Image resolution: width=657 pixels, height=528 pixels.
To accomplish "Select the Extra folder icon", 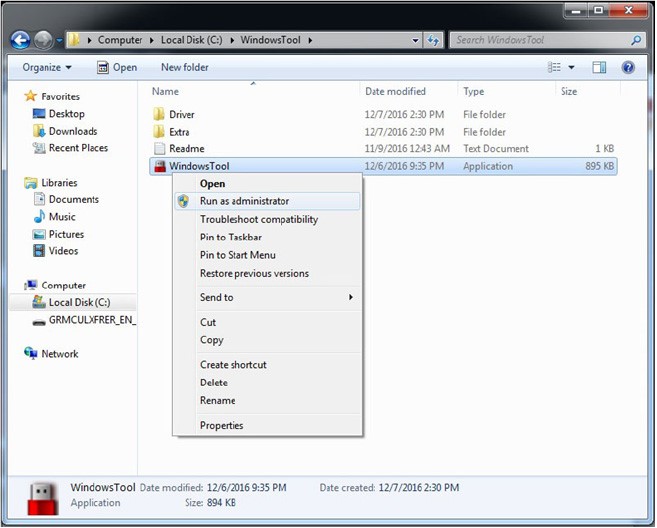I will 159,132.
